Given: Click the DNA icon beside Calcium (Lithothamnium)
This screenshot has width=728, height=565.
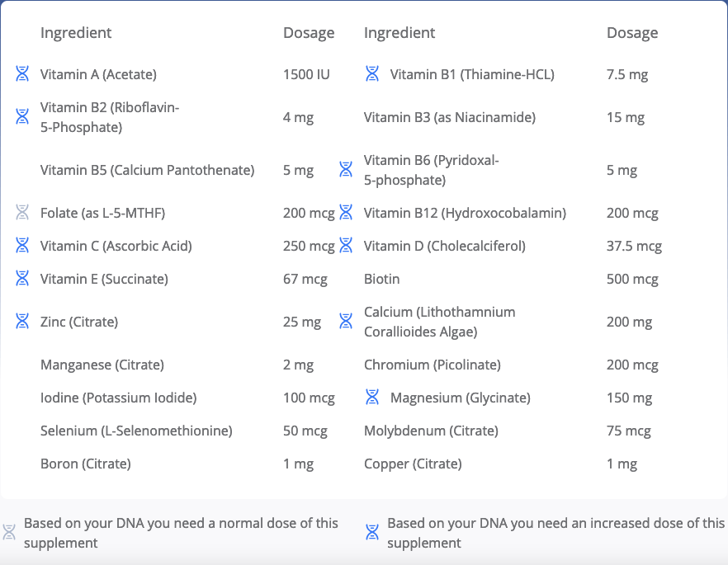Looking at the screenshot, I should 346,322.
